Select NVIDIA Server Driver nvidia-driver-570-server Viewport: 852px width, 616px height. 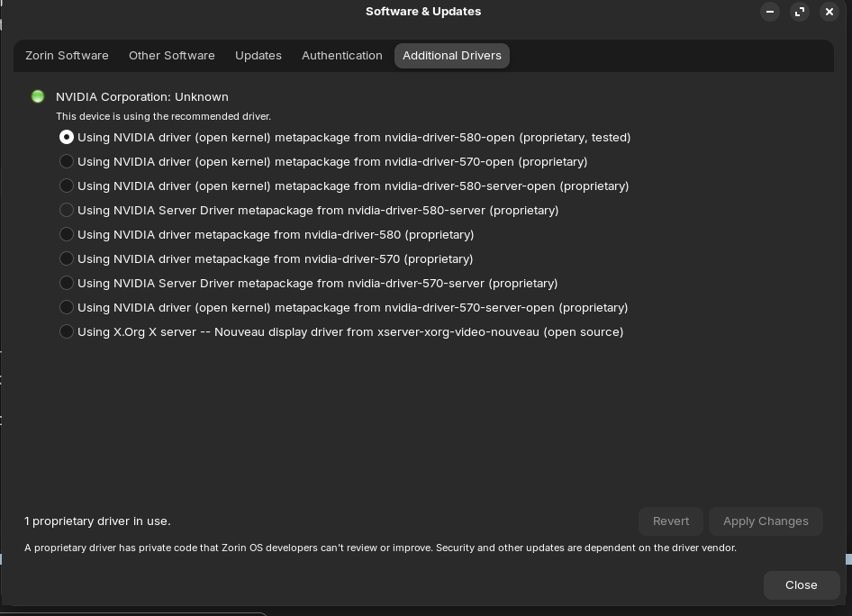click(x=67, y=283)
